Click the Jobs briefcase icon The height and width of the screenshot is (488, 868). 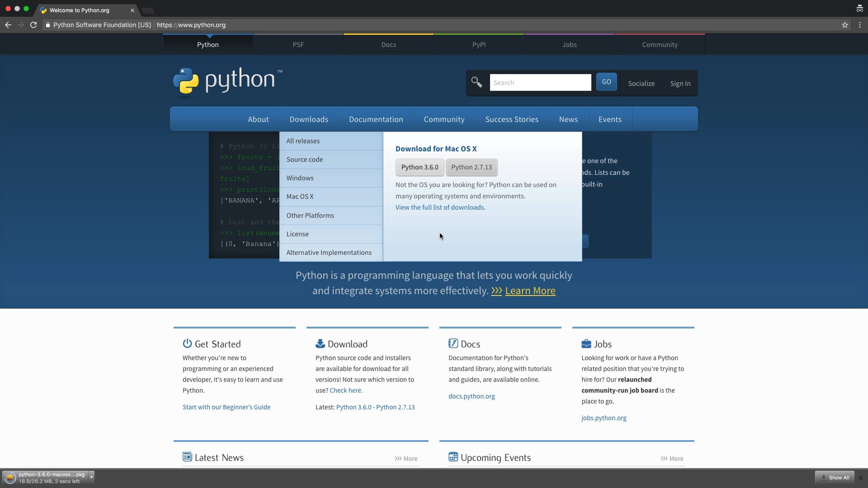[x=586, y=343]
